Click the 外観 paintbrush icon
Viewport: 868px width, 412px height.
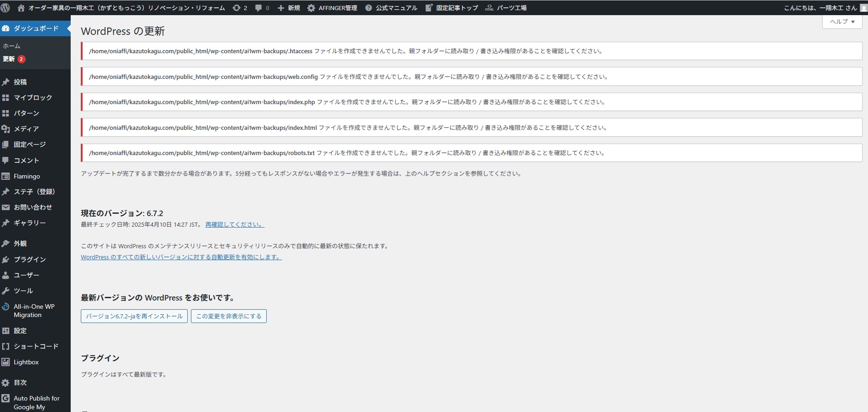(x=6, y=244)
